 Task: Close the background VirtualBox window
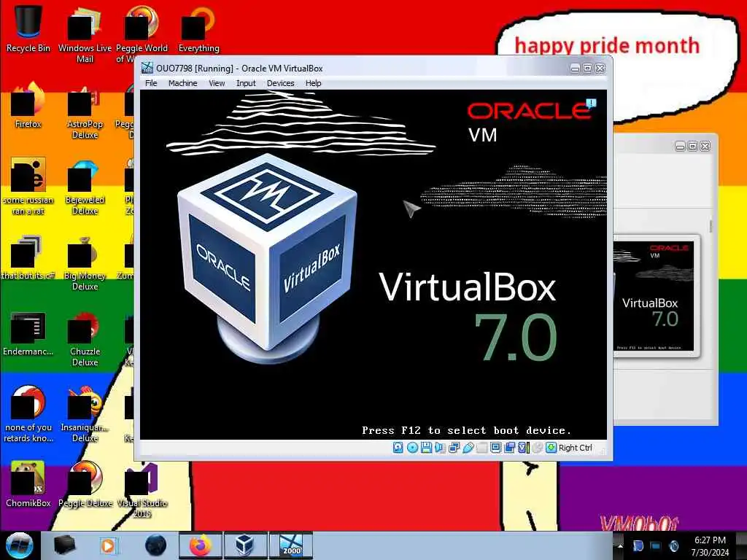(705, 146)
